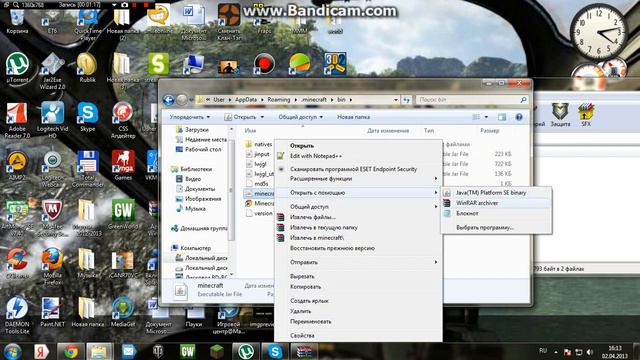The height and width of the screenshot is (360, 640).
Task: Open the Открыть toolbar dropdown in Explorer
Action: 244,117
